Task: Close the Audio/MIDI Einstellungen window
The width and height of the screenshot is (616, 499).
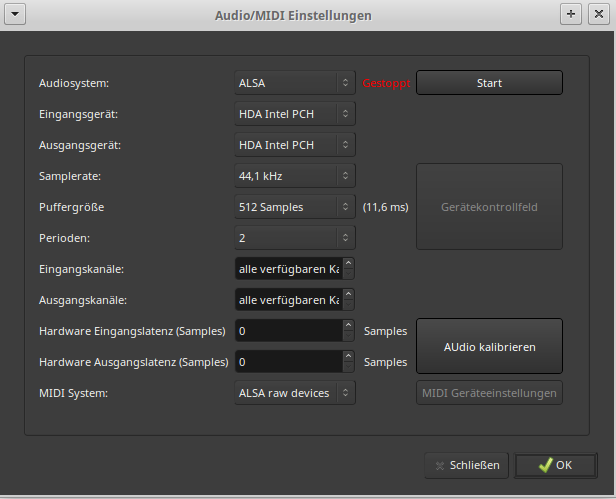Action: coord(597,14)
